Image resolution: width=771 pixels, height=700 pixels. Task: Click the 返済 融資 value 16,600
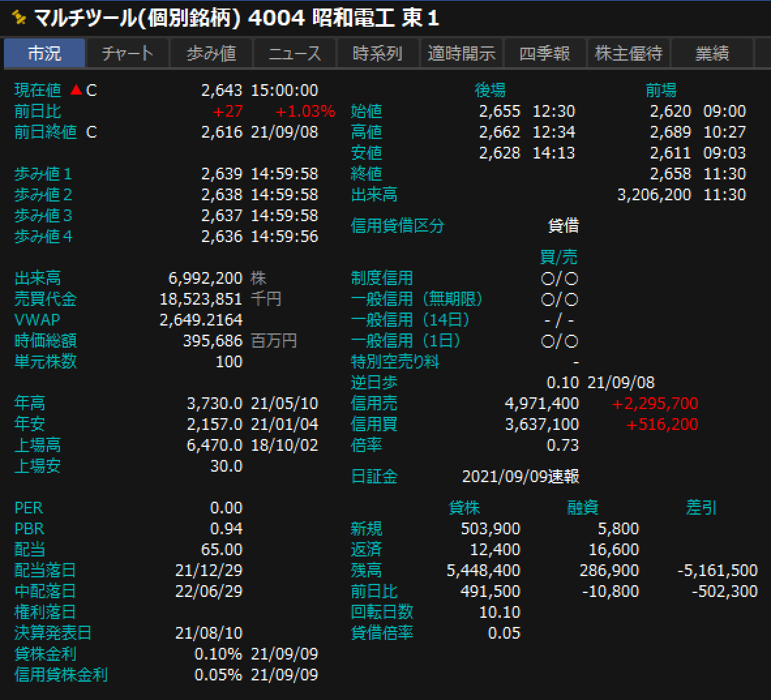click(614, 549)
